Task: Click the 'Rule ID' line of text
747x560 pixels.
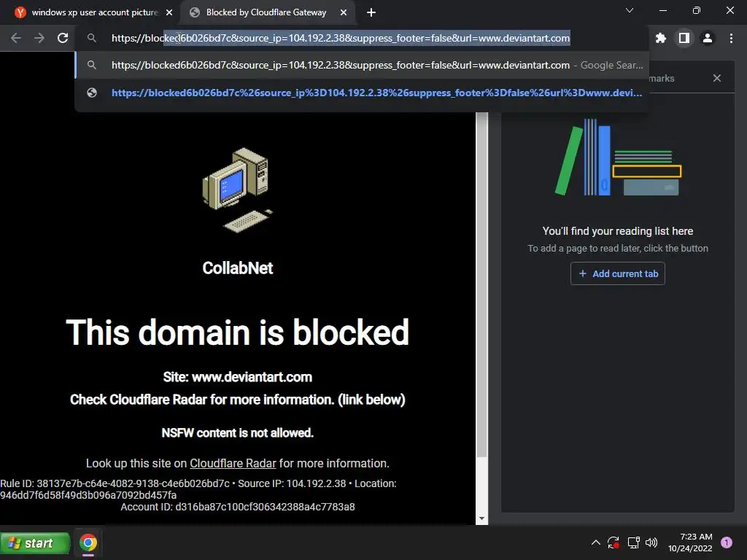Action: point(198,489)
